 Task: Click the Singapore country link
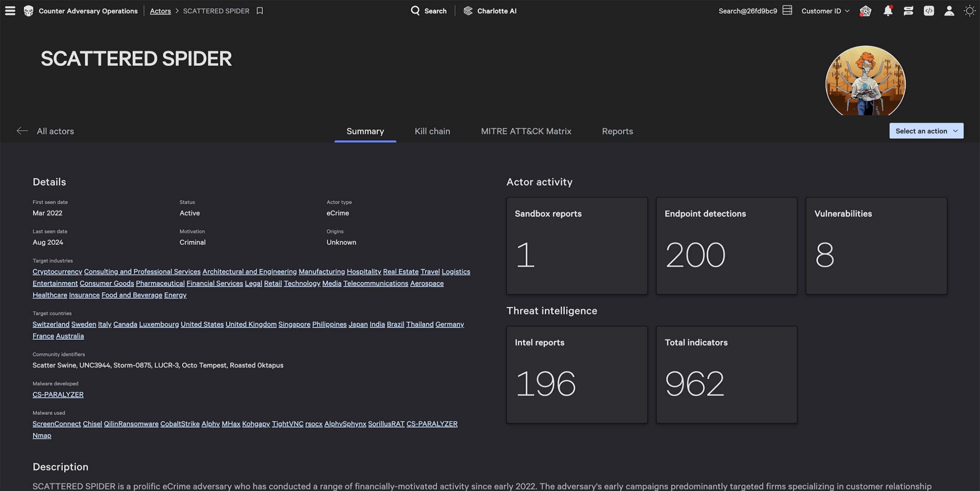[x=294, y=324]
